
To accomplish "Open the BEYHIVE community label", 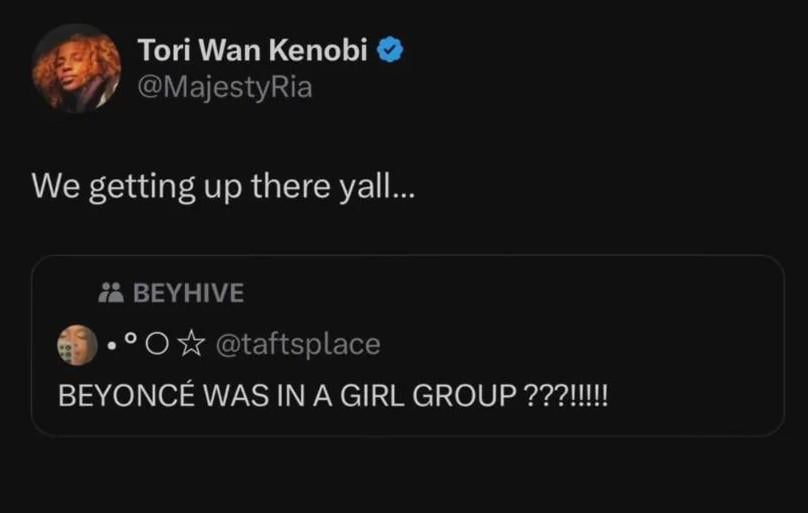I will pyautogui.click(x=187, y=293).
